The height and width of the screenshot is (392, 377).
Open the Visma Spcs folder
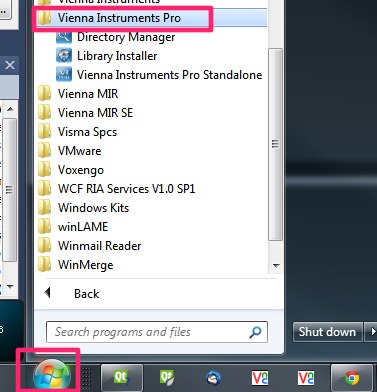[x=77, y=132]
